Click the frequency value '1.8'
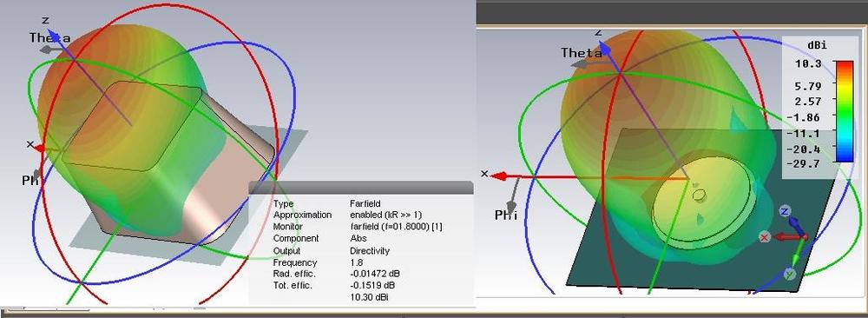The height and width of the screenshot is (318, 868). point(357,262)
